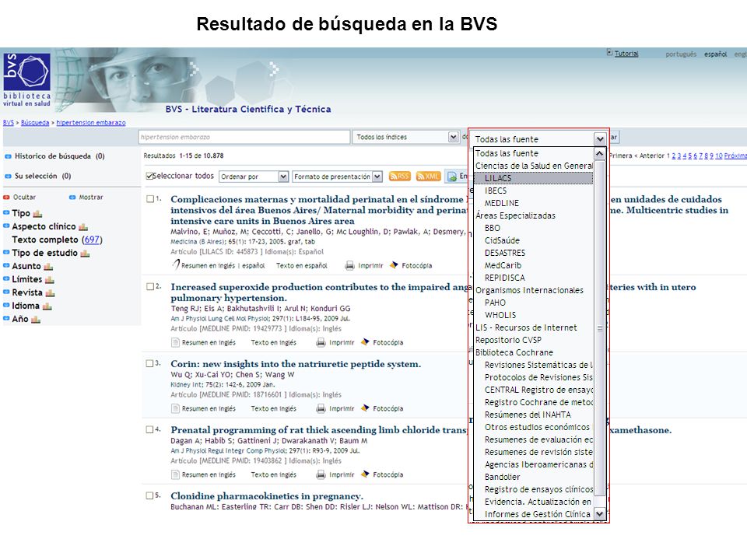Select Biblioteca Cochrane in the source list
This screenshot has height=560, width=747.
click(534, 352)
